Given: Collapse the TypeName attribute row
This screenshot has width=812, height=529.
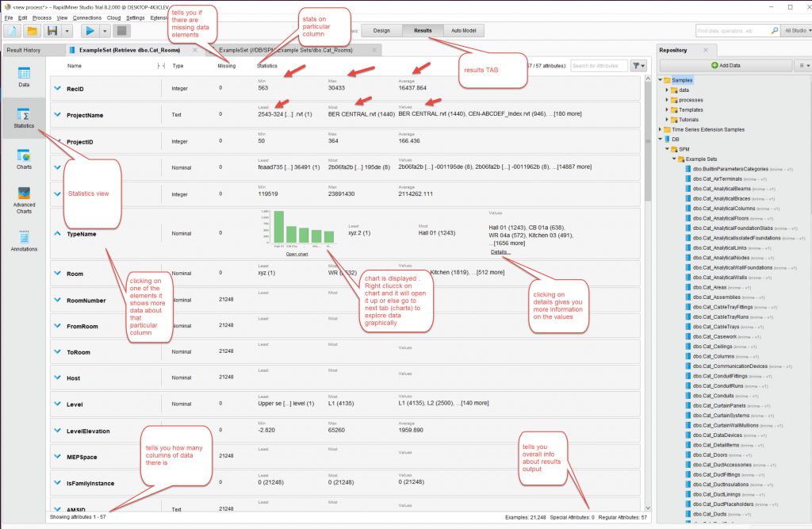Looking at the screenshot, I should coord(57,234).
